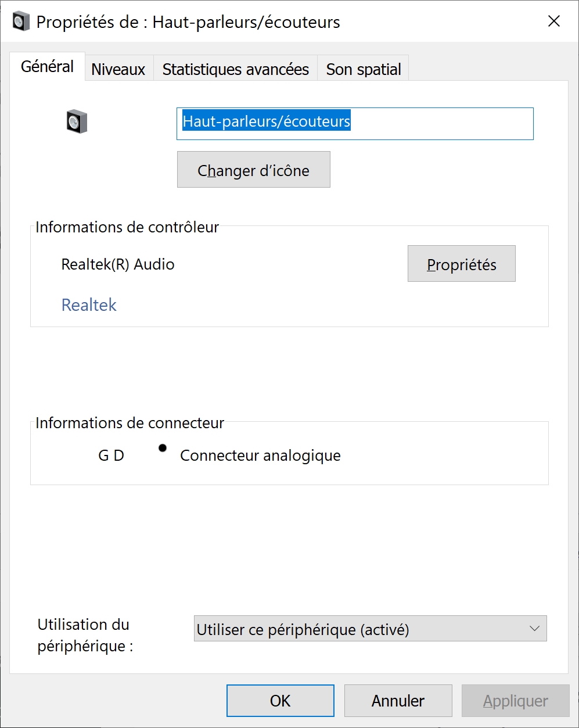Click the Connecteur analogique label
579x728 pixels.
click(260, 456)
